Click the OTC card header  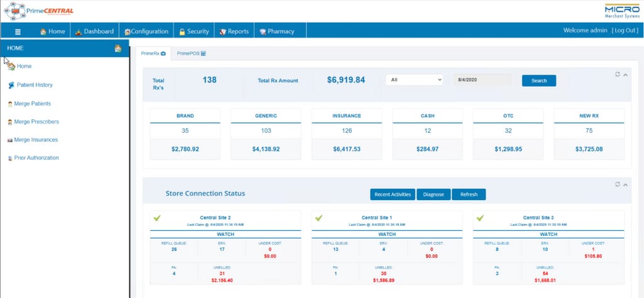(x=508, y=116)
